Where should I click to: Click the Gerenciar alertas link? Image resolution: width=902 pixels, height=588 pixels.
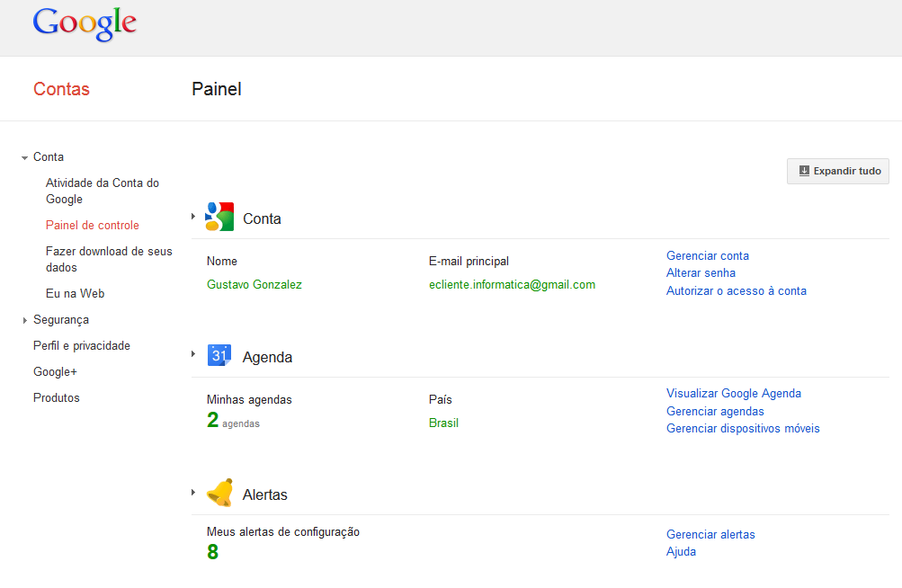pos(710,534)
